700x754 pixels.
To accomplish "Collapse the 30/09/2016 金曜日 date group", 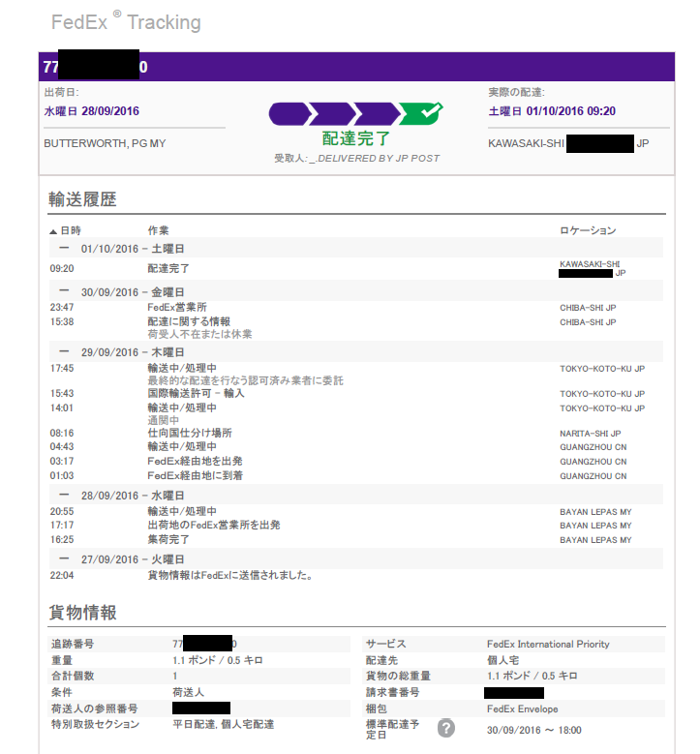I will point(64,291).
